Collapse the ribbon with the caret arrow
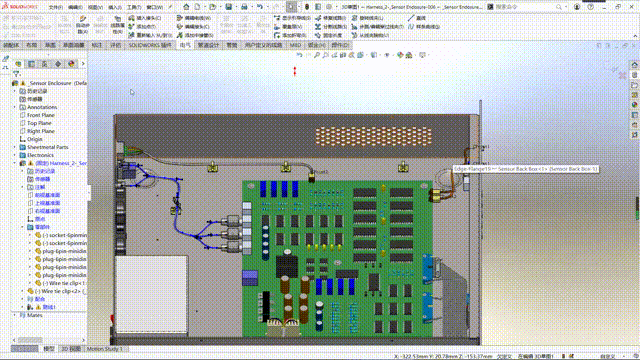640x360 pixels. coord(635,36)
